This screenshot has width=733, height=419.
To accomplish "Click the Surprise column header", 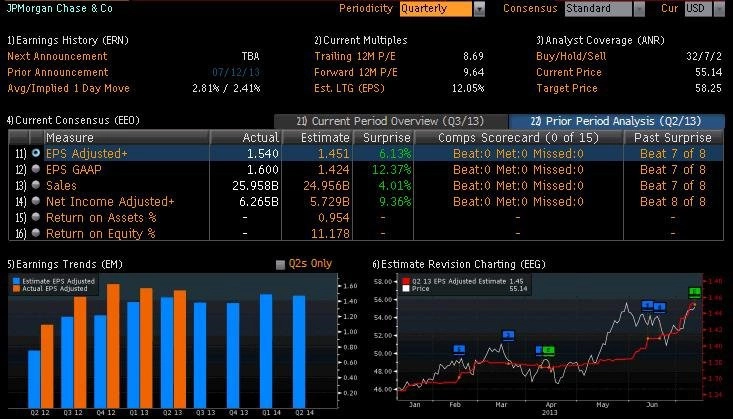I will (382, 137).
